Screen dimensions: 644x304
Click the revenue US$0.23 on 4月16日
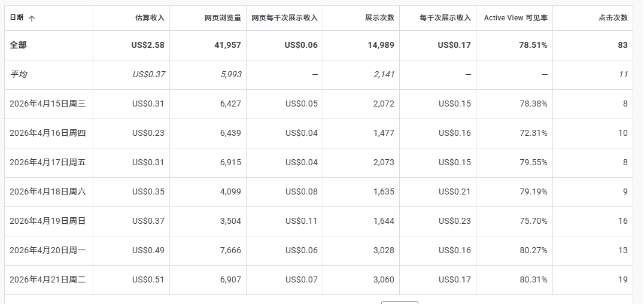(148, 133)
